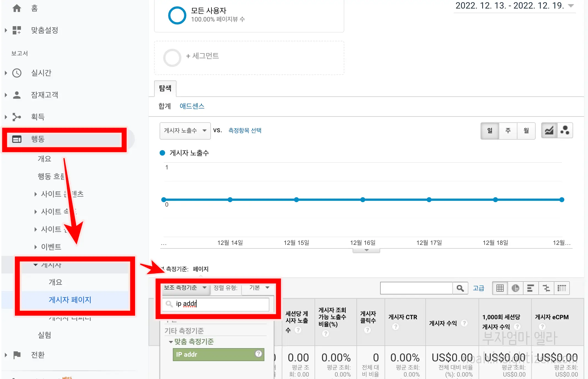Open the 게시자 노출수 metric dropdown
Image resolution: width=588 pixels, height=379 pixels.
pos(185,131)
